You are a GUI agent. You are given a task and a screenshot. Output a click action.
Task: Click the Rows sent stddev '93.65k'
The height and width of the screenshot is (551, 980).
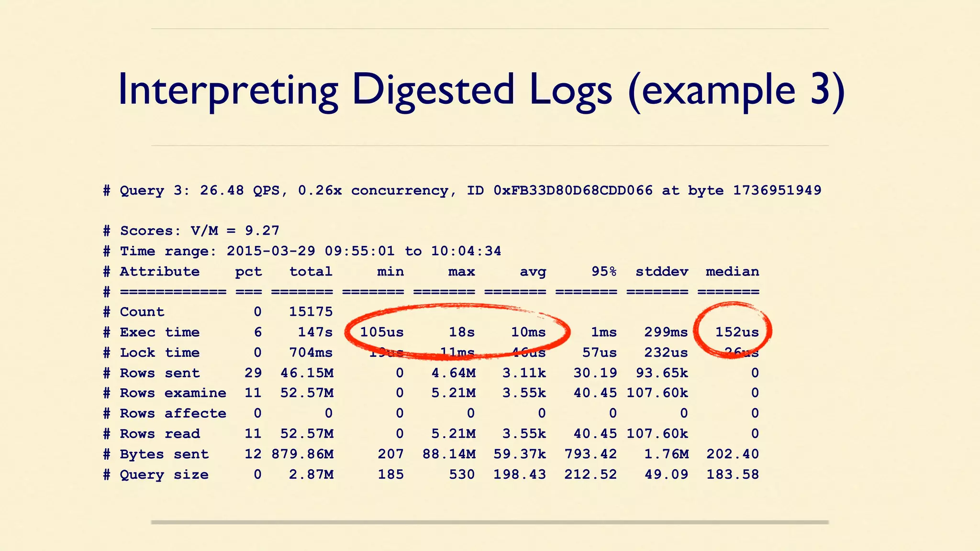pos(662,373)
